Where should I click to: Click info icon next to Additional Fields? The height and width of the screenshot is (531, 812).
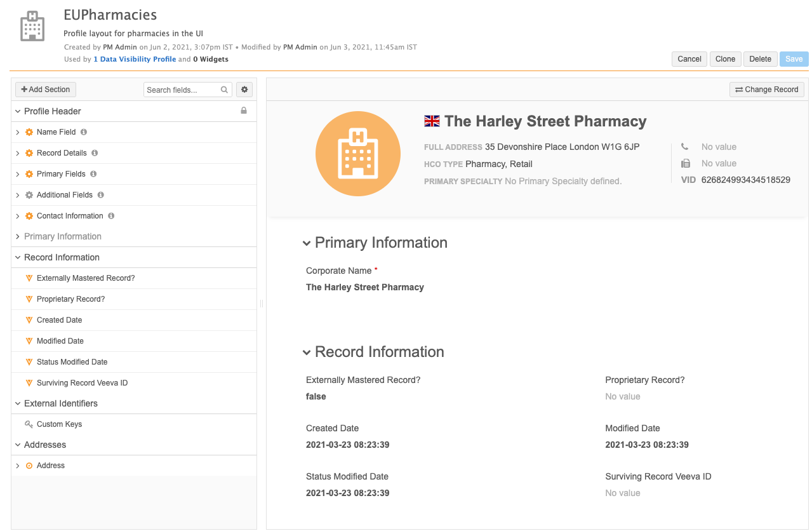[x=100, y=195]
